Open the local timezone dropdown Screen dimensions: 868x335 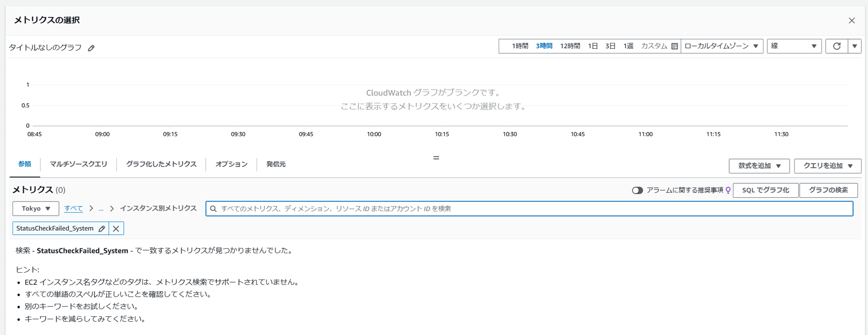pos(722,46)
